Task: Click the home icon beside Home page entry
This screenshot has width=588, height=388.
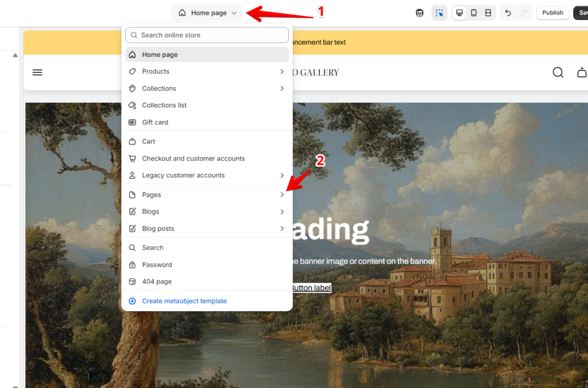Action: tap(133, 55)
